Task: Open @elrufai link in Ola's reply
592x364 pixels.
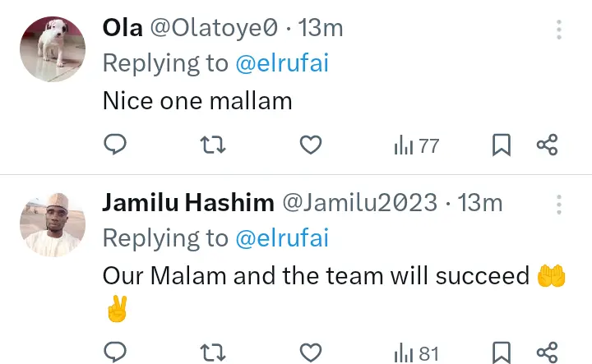Action: [282, 63]
